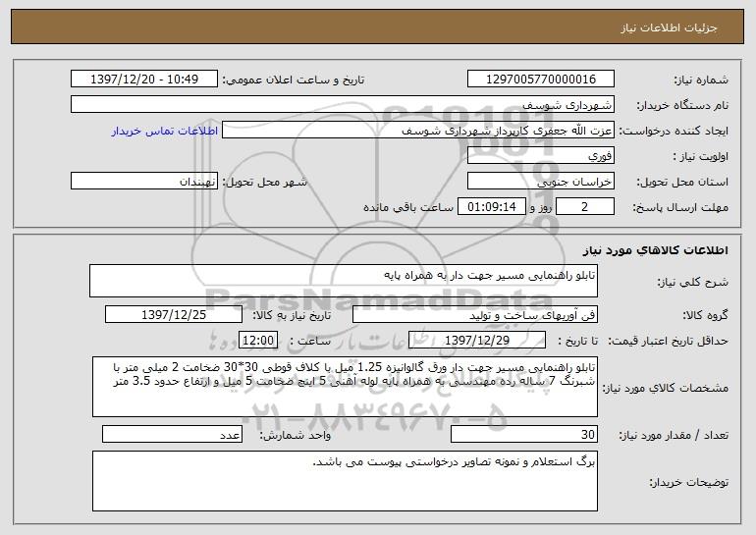This screenshot has width=756, height=535.
Task: Select the general need description text box
Action: coord(344,281)
